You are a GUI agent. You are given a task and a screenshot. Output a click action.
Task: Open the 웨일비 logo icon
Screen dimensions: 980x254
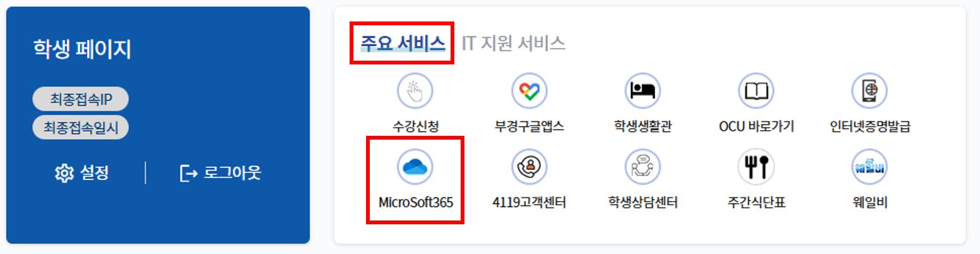pyautogui.click(x=869, y=167)
